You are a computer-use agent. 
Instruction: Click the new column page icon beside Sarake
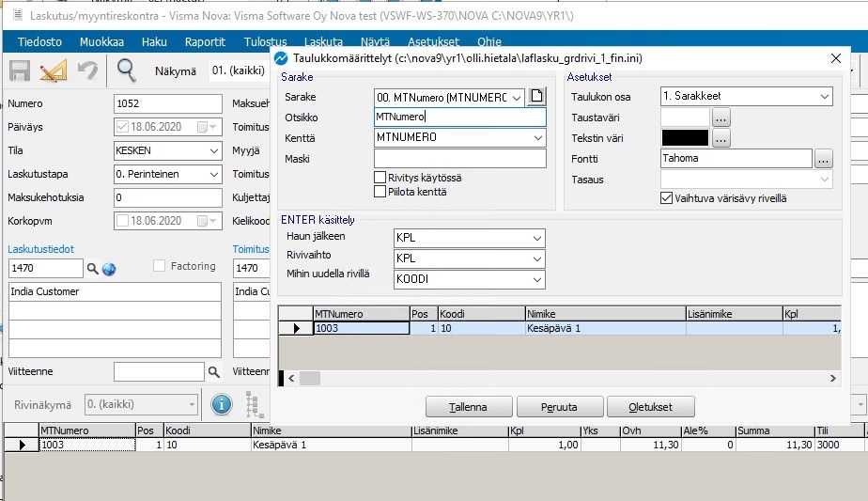(x=536, y=97)
